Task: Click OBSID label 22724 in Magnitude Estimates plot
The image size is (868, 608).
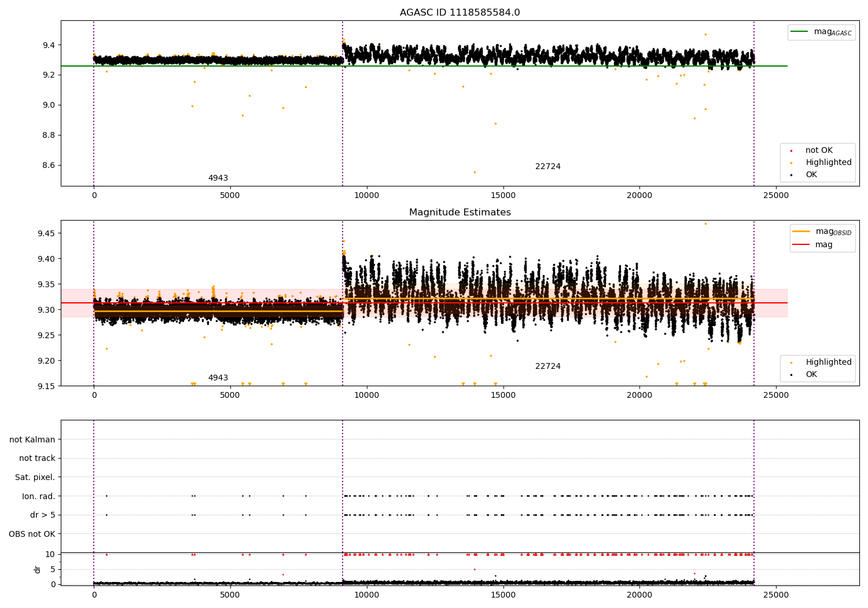Action: click(x=548, y=367)
